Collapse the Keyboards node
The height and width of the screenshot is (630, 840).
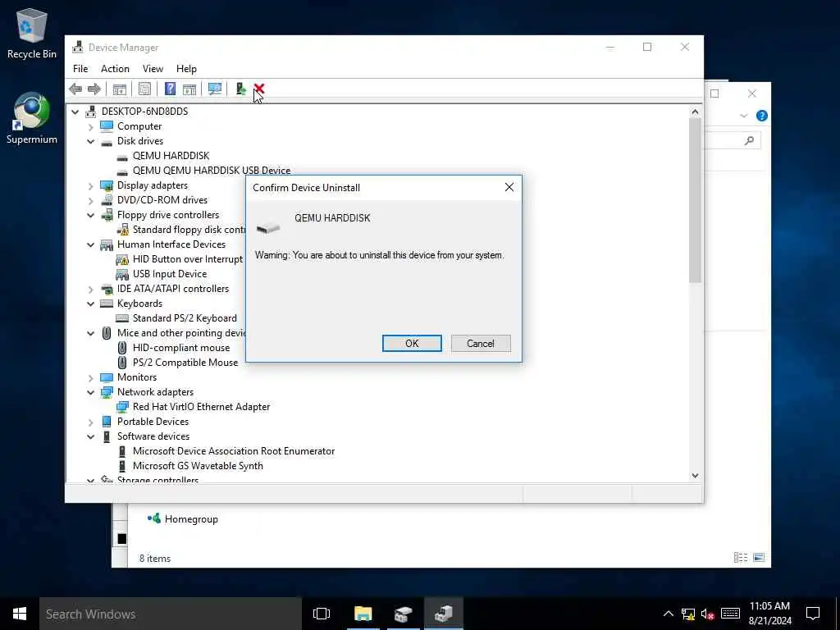tap(90, 304)
